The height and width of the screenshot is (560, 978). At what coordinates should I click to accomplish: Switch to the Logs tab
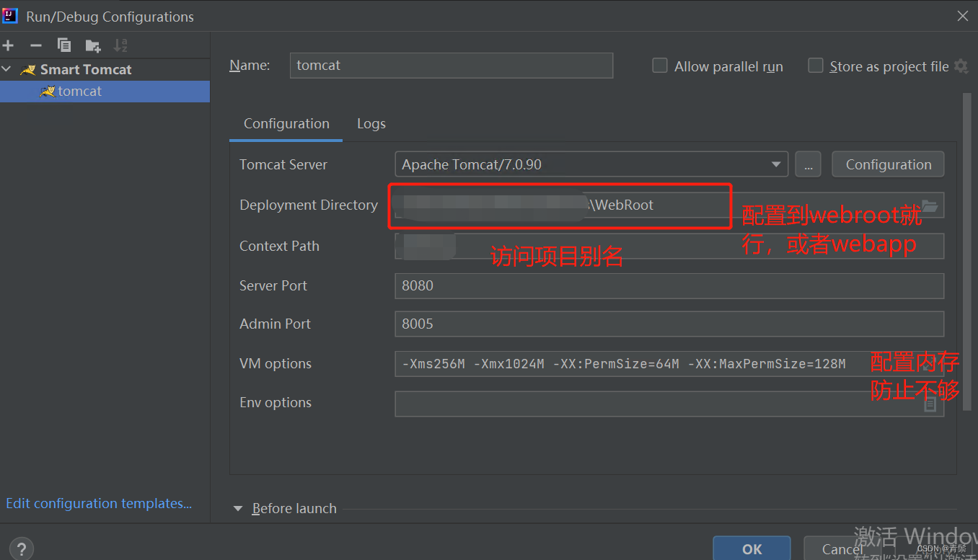point(371,123)
